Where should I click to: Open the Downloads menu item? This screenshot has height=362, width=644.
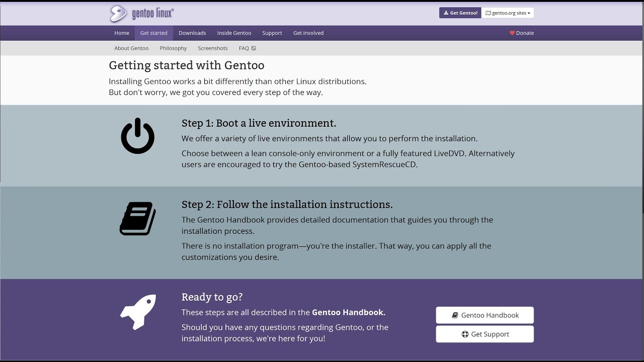tap(192, 33)
